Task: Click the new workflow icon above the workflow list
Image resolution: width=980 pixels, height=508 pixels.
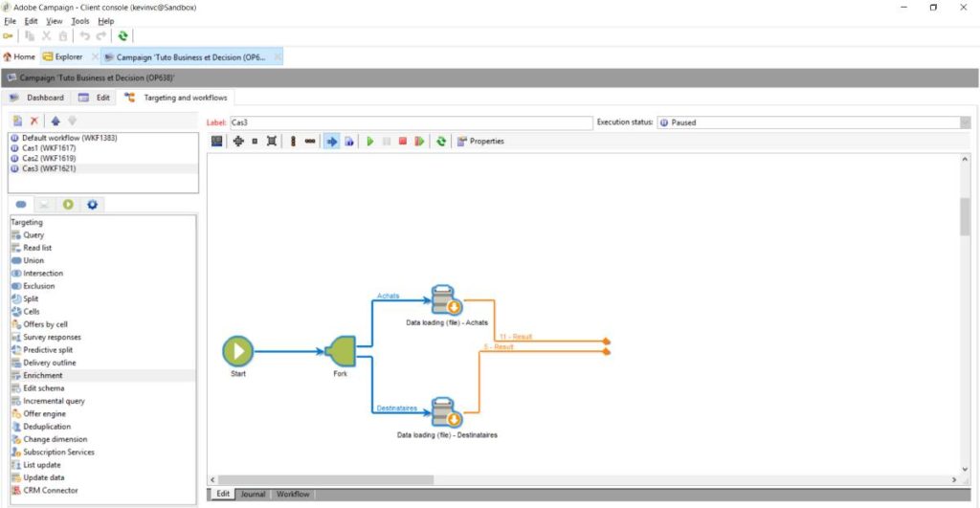Action: point(17,121)
